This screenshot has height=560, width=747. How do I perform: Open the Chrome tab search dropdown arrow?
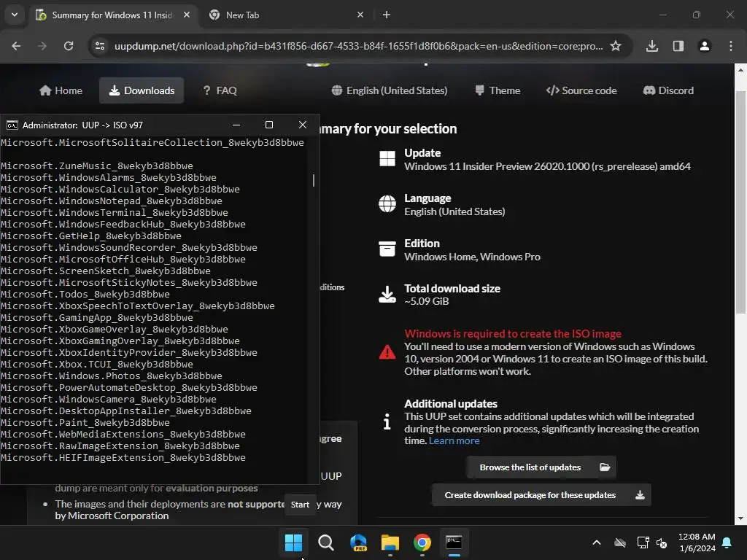pos(15,15)
